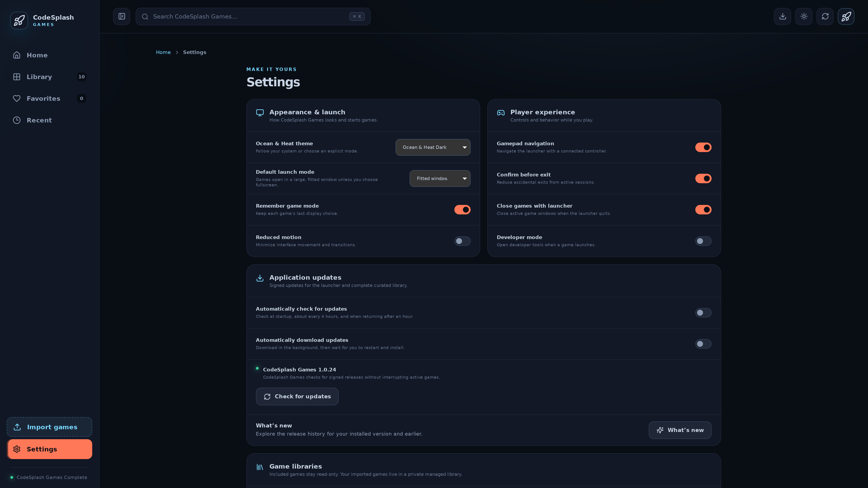868x488 pixels.
Task: Click the Import games upload icon
Action: 17,427
